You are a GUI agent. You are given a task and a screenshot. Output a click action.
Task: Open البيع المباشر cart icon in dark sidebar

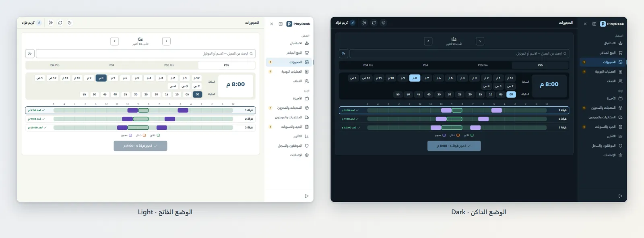(x=620, y=53)
